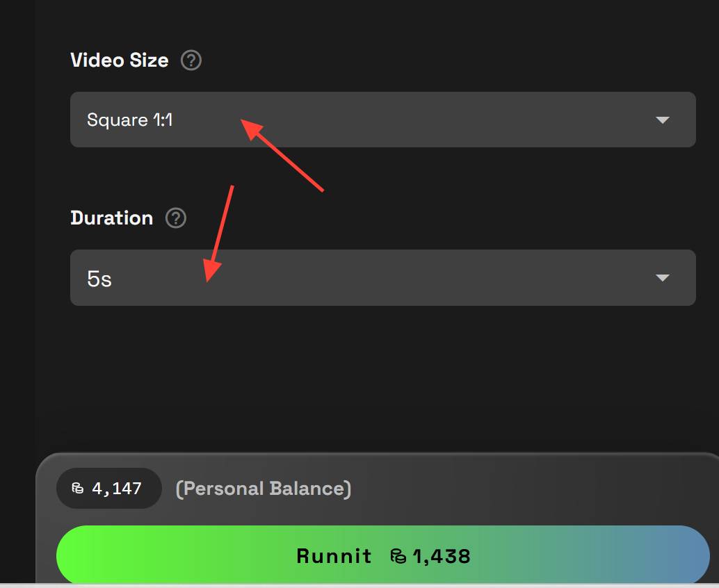
Task: Open the Video Size tooltip via its circled question mark
Action: (191, 60)
